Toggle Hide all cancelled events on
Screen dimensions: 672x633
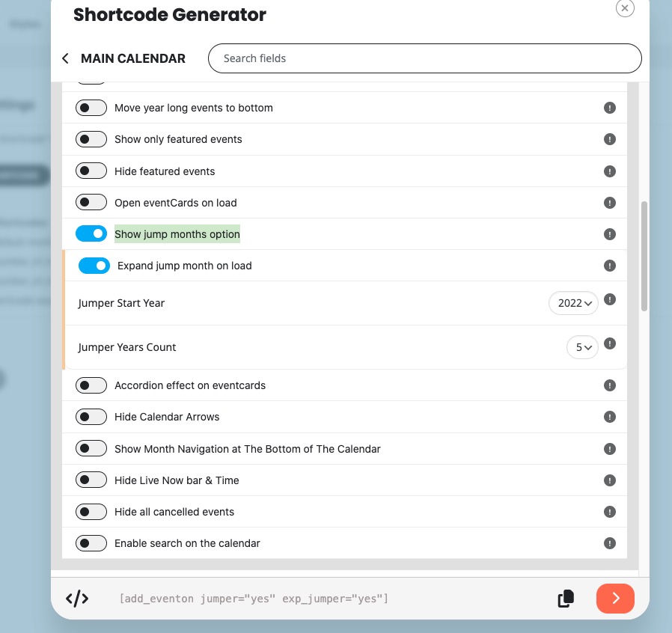(x=91, y=512)
